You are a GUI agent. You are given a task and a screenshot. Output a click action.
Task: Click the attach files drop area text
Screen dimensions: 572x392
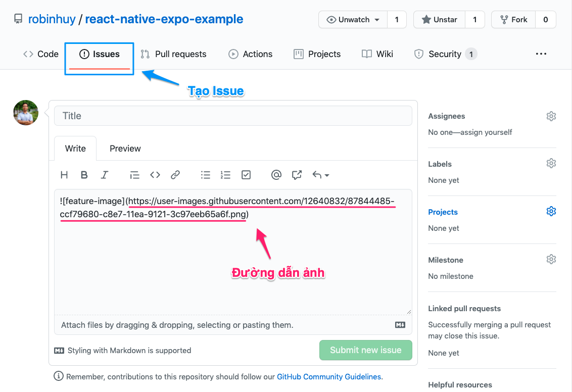click(x=177, y=325)
